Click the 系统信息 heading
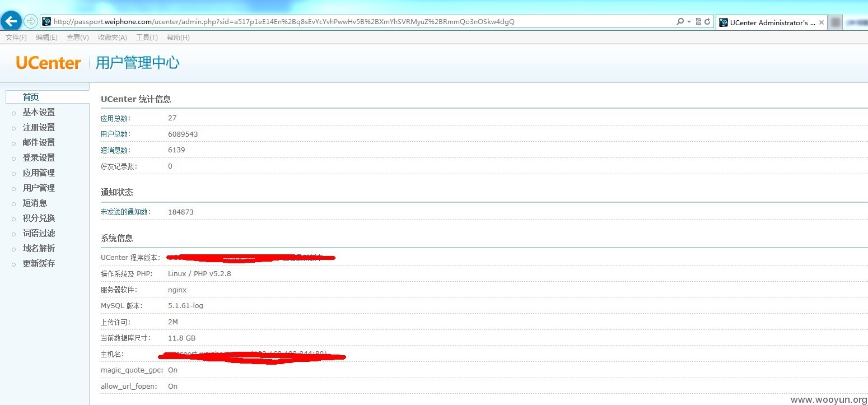This screenshot has height=405, width=868. (117, 238)
